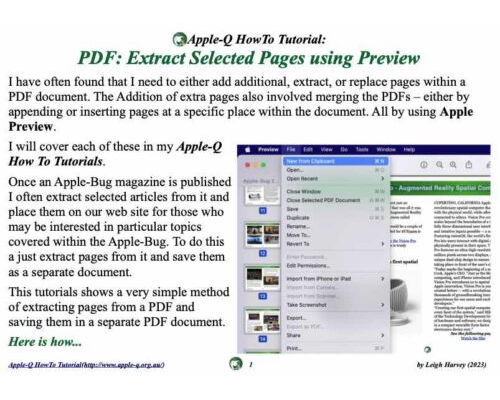Image resolution: width=500 pixels, height=400 pixels.
Task: Select page 12 thumbnail in sidebar
Action: click(x=263, y=235)
